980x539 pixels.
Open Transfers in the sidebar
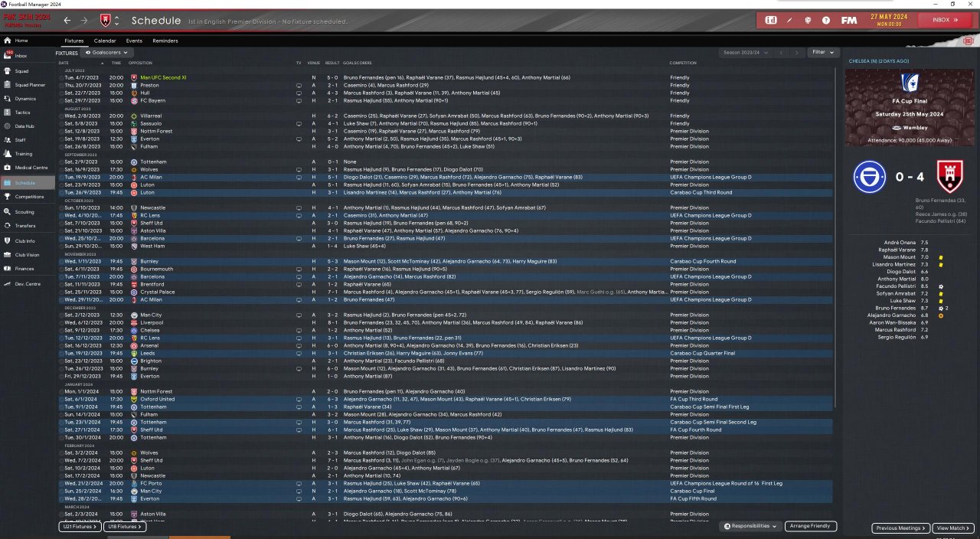tap(25, 226)
